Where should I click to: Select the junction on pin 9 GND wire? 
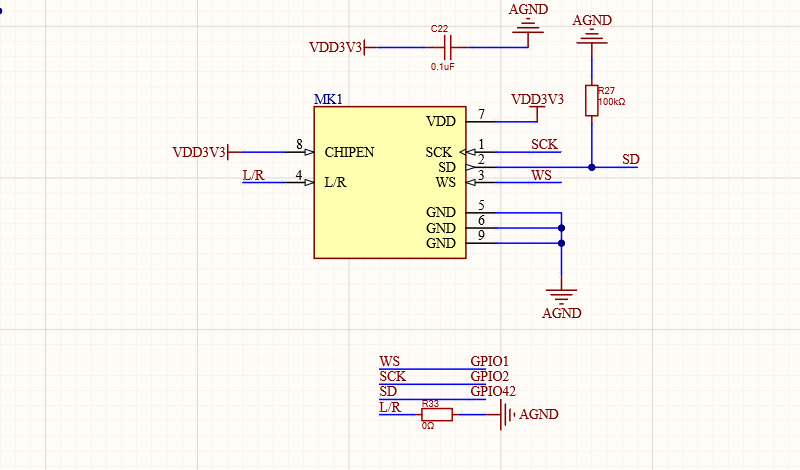[561, 243]
